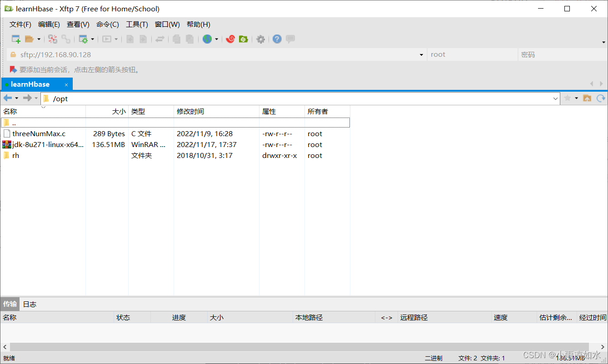Click the Refresh icon next to path bar

(601, 98)
